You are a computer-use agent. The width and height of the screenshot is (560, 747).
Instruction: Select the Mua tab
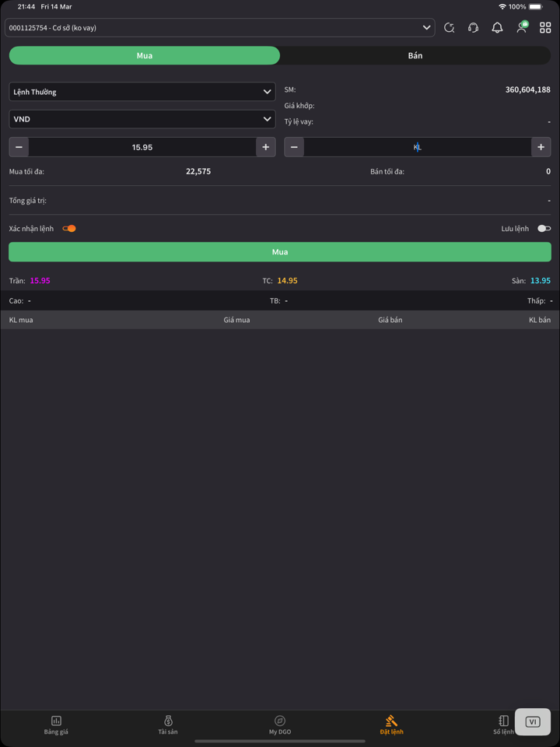coord(145,56)
